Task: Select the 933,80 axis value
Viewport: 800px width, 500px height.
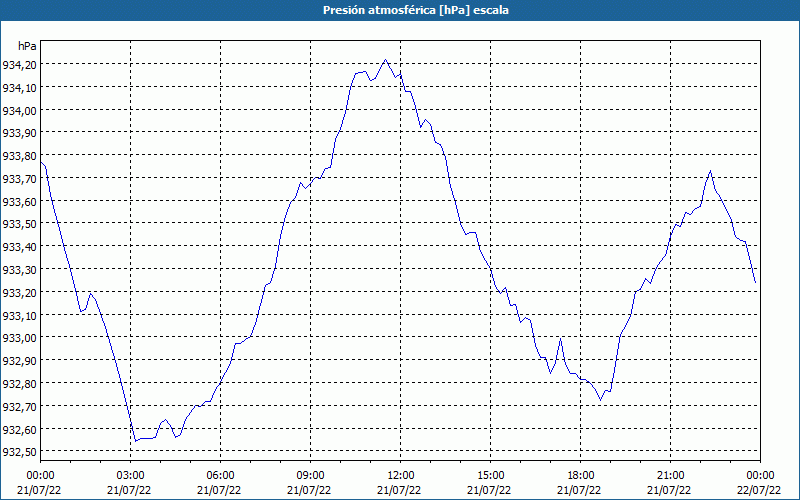Action: click(19, 156)
